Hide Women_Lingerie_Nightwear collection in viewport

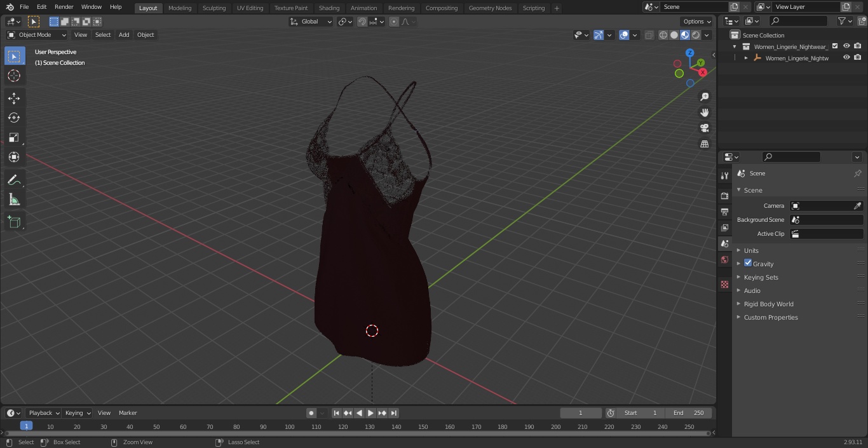point(846,46)
